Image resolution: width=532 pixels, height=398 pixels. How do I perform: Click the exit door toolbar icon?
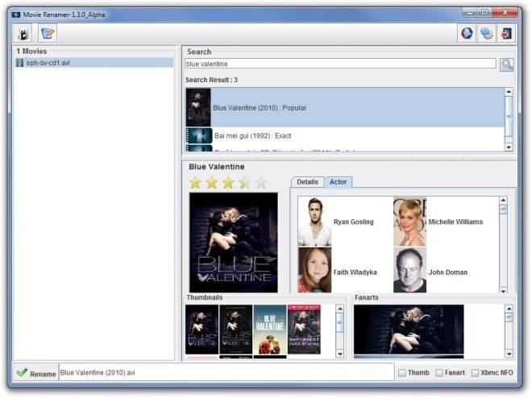click(x=506, y=33)
